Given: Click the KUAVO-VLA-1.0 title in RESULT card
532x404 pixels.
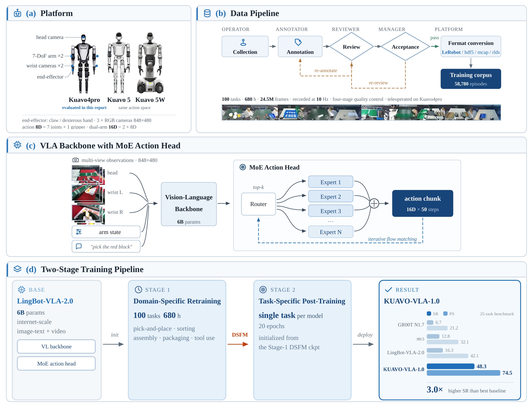Looking at the screenshot, I should pos(412,301).
